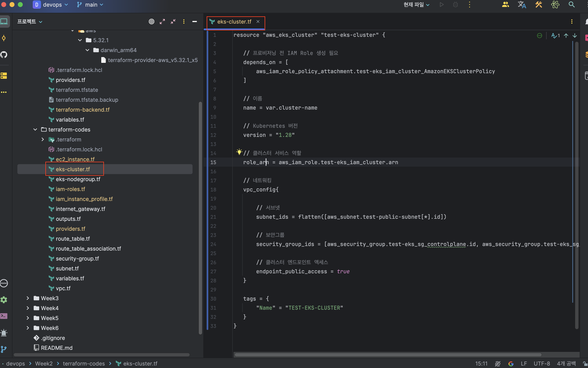Open the Git branches tool window icon
Image resolution: width=588 pixels, height=368 pixels.
point(4,349)
